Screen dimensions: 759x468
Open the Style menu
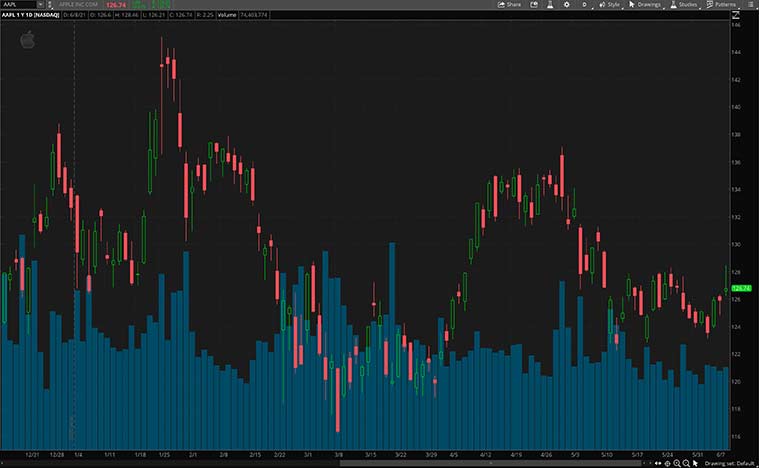(610, 5)
